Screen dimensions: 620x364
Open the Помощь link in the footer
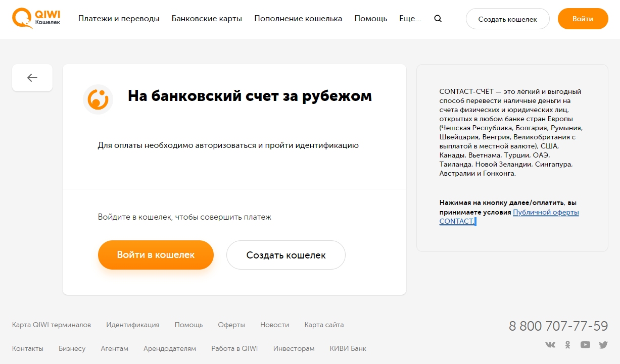tap(189, 325)
